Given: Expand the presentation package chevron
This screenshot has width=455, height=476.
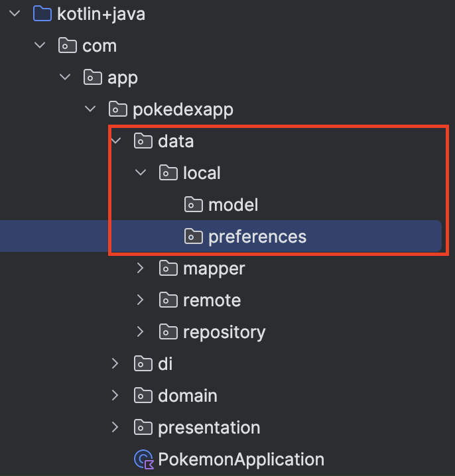Looking at the screenshot, I should pos(115,428).
